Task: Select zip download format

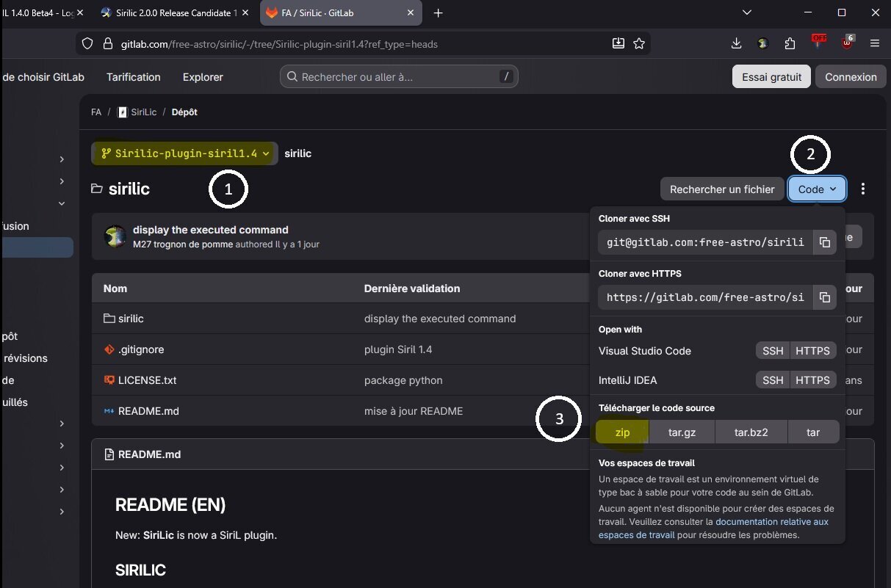Action: click(622, 432)
